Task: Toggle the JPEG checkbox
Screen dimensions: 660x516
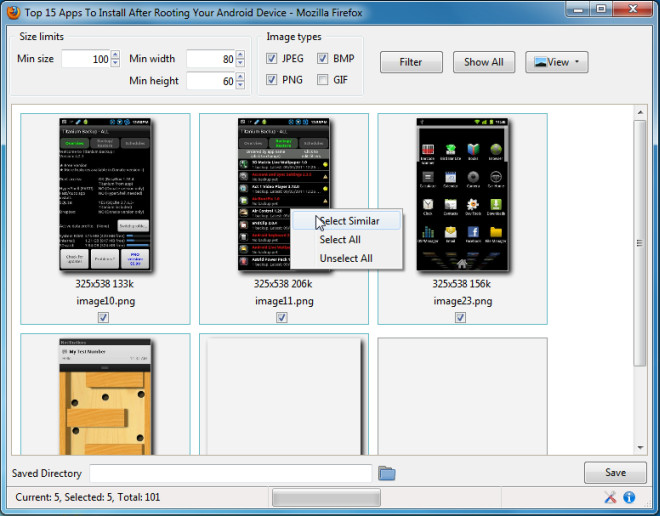Action: (271, 58)
